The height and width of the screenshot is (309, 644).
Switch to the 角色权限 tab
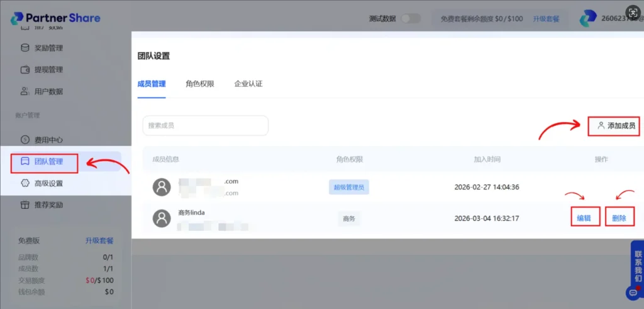(x=200, y=84)
